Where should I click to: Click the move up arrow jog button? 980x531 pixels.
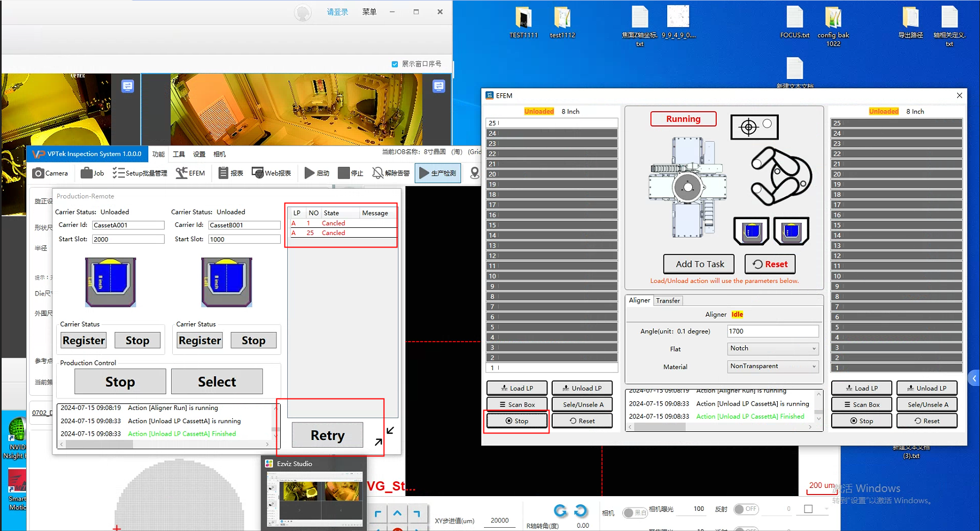tap(397, 514)
